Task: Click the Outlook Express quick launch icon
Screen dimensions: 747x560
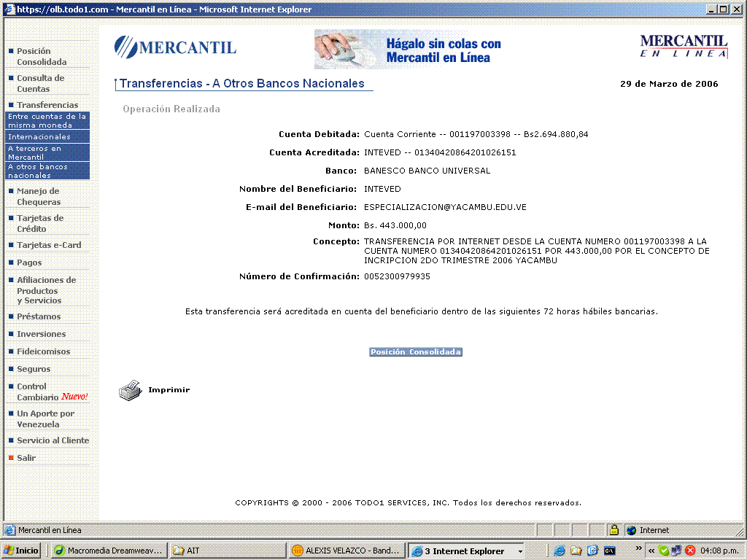Action: pos(592,551)
